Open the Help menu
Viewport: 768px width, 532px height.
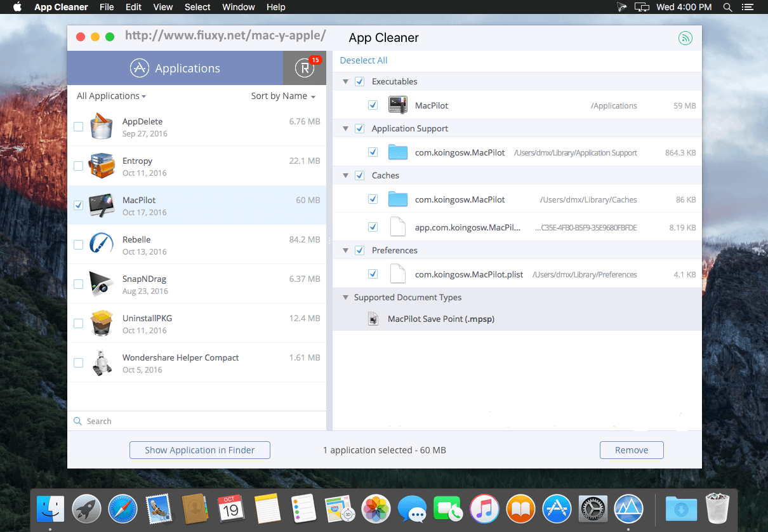point(276,7)
